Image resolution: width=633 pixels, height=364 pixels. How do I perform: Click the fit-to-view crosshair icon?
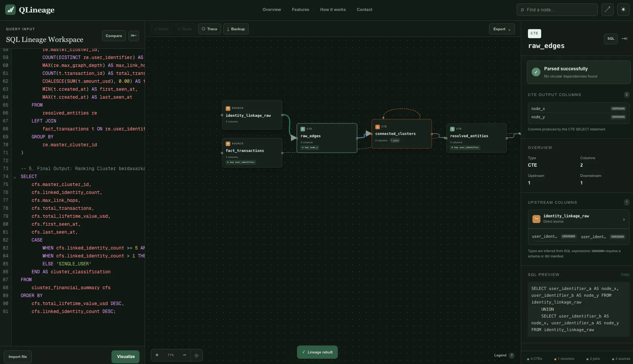(197, 355)
